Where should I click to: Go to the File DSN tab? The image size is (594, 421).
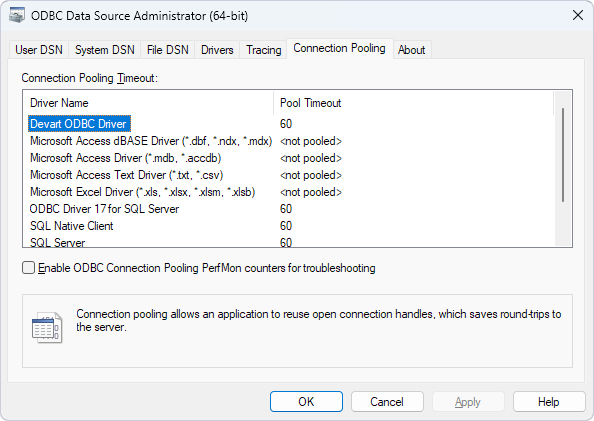(167, 50)
